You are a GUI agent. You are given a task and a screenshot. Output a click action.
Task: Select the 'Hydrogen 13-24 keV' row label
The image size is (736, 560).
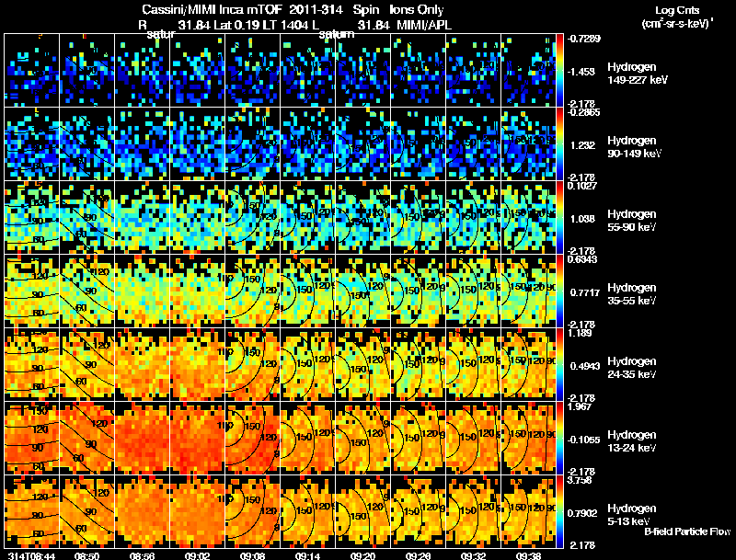click(x=632, y=441)
